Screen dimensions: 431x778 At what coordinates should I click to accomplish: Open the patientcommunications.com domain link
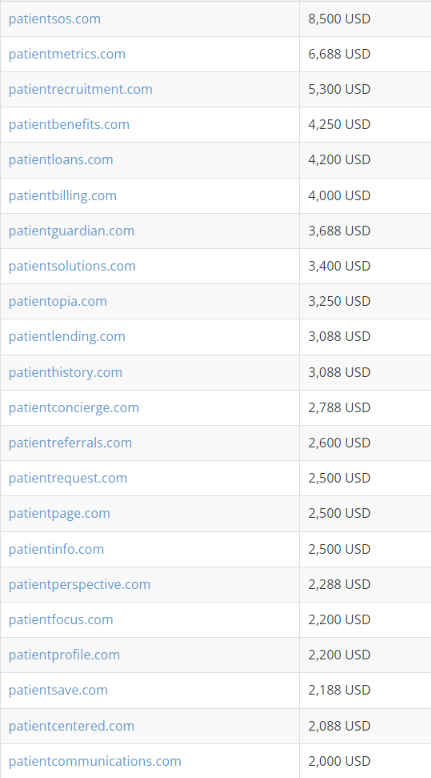tap(95, 762)
